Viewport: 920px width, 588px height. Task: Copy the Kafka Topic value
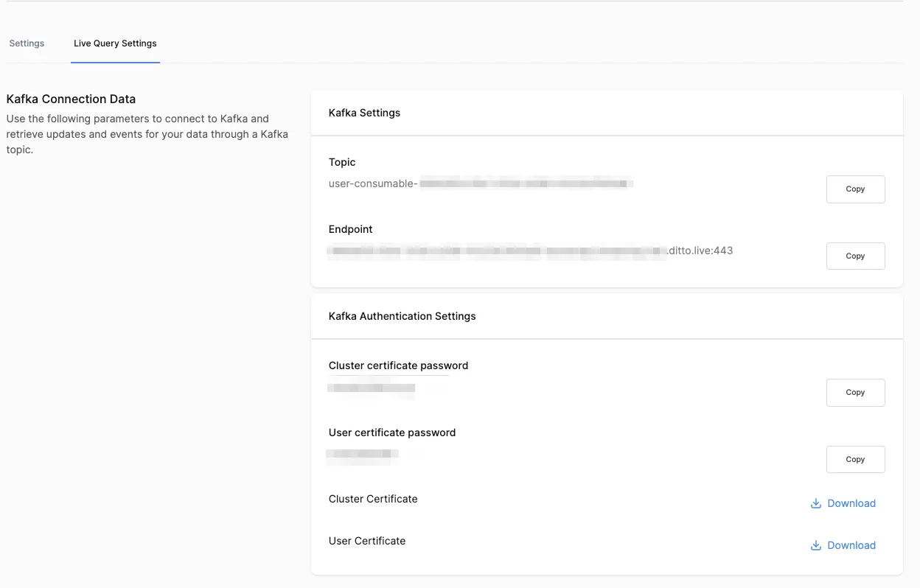click(x=855, y=189)
